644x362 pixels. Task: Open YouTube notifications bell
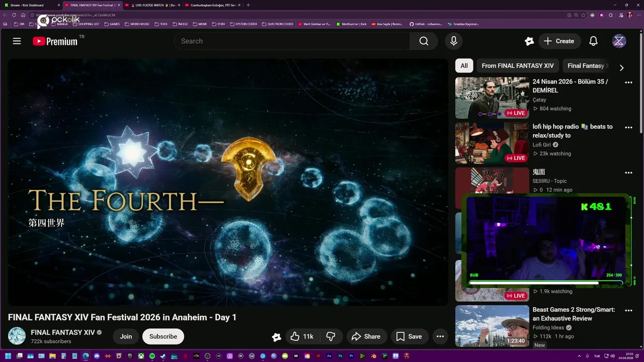click(x=593, y=41)
